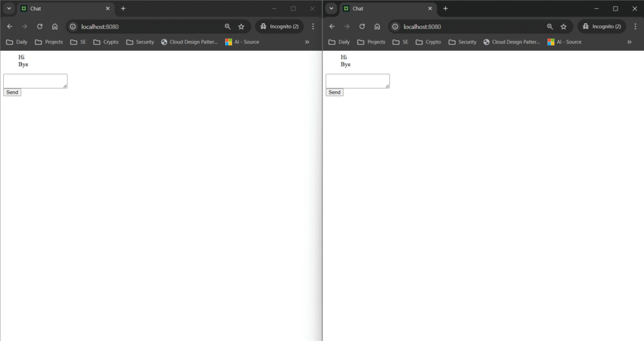The height and width of the screenshot is (341, 644).
Task: Click Send button in left chat page
Action: pos(12,92)
